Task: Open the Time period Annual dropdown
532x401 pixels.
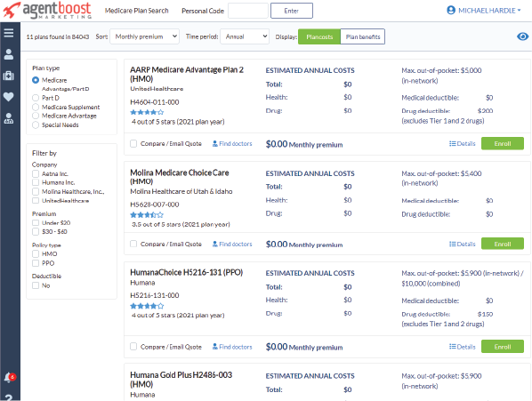Action: click(x=245, y=36)
